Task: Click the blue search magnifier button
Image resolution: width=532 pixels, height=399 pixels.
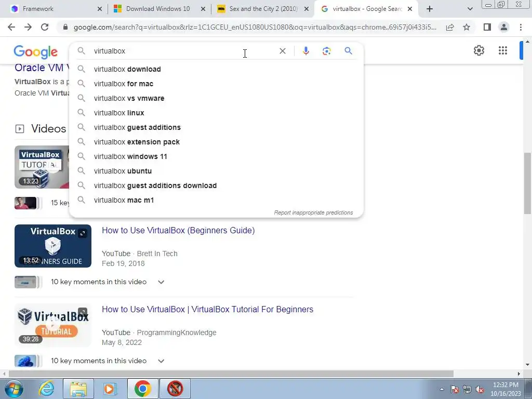Action: pos(348,51)
